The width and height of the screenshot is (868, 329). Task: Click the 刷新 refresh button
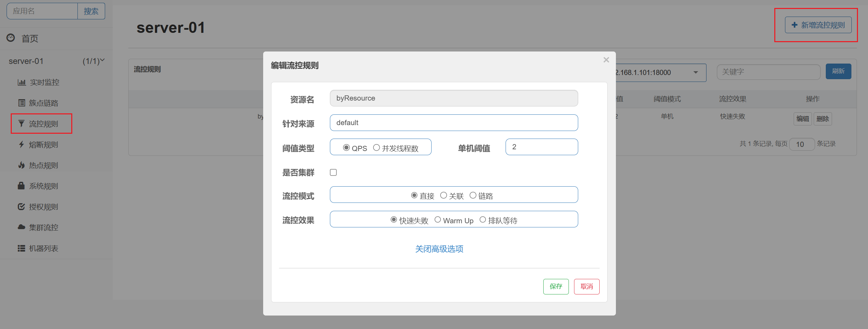tap(838, 71)
